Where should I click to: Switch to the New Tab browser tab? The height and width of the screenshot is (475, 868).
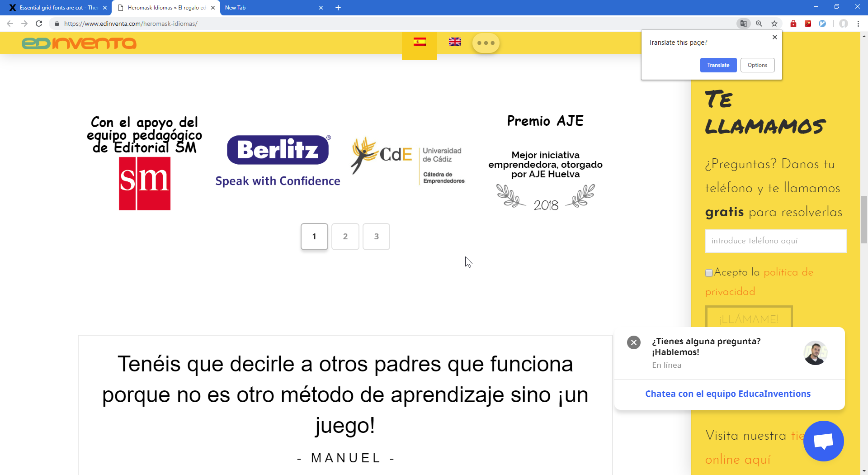(271, 8)
